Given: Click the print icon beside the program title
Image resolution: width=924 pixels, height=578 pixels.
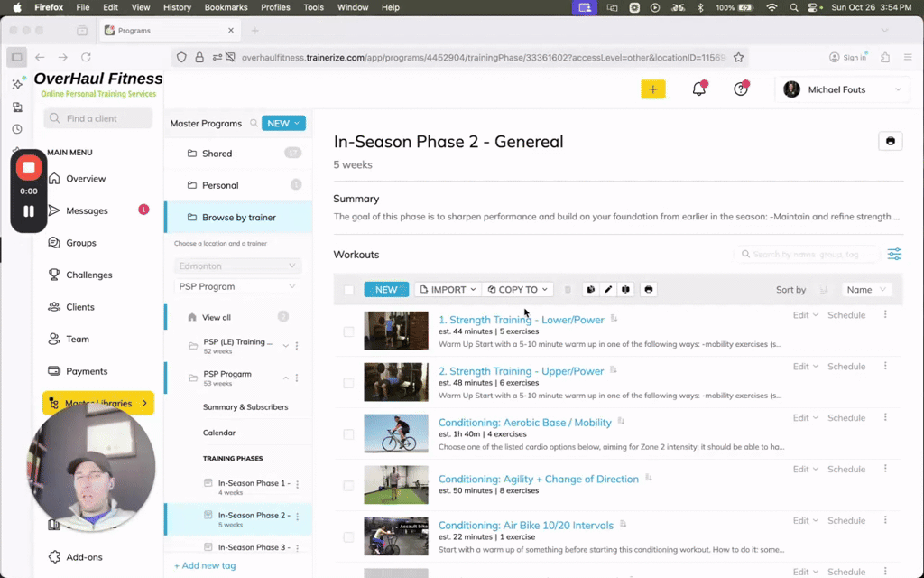Looking at the screenshot, I should 891,141.
